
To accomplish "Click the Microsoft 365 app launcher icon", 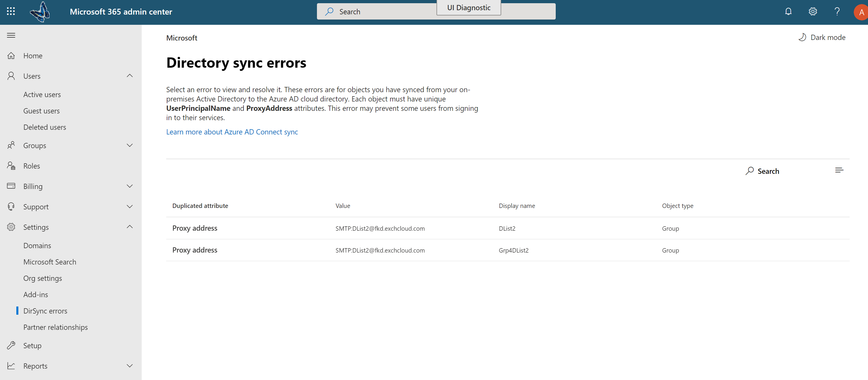I will [x=10, y=10].
